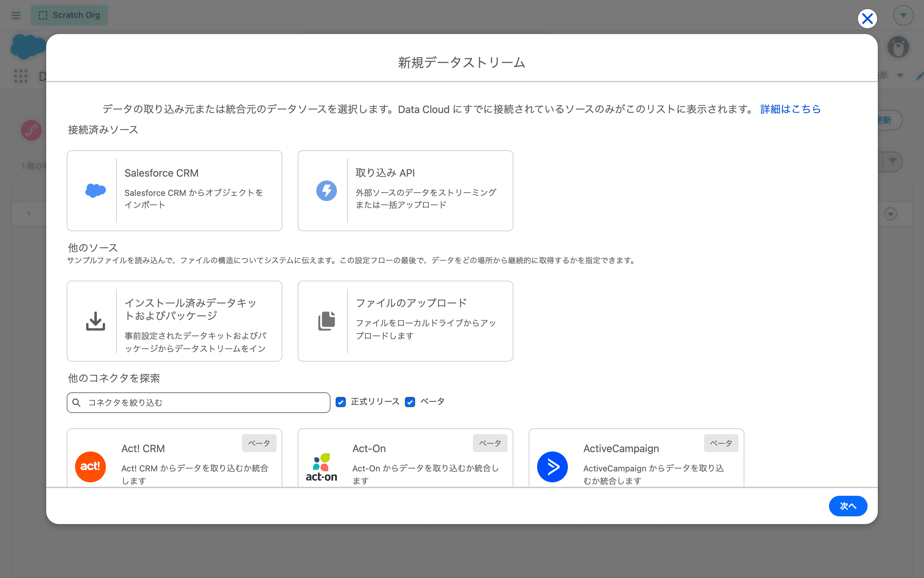This screenshot has width=924, height=578.
Task: Click the edit pencil icon at right edge
Action: (x=920, y=76)
